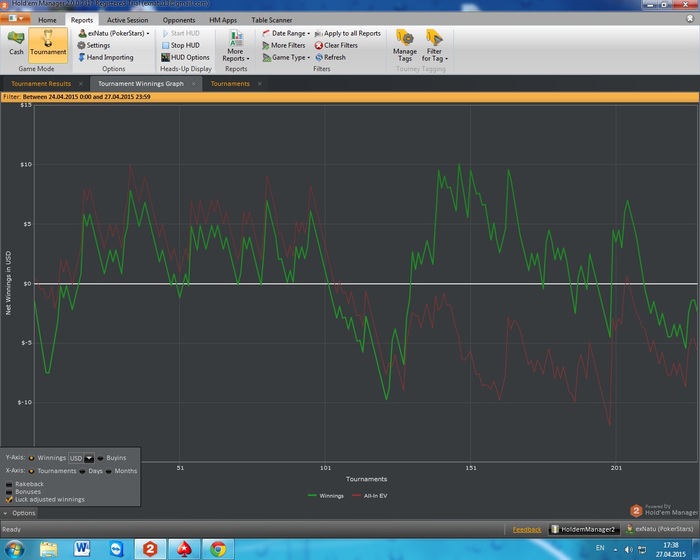The width and height of the screenshot is (700, 560).
Task: Collapse the Options panel
Action: [19, 513]
